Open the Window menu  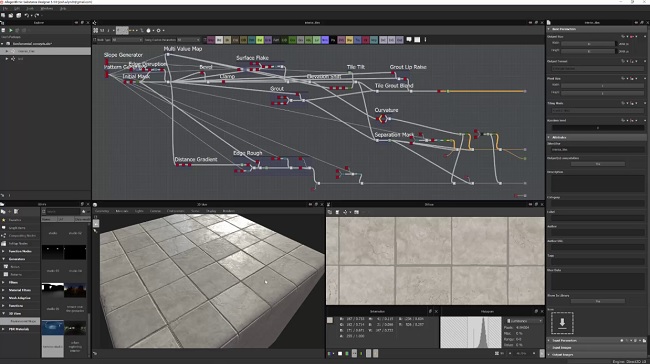[46, 8]
